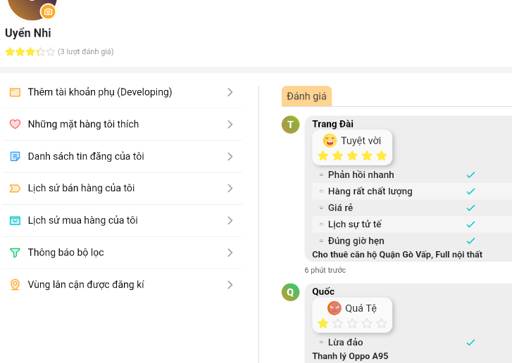Click checkmark beside Hàng rất chất lượng
Screen dimensions: 512x363
point(471,191)
